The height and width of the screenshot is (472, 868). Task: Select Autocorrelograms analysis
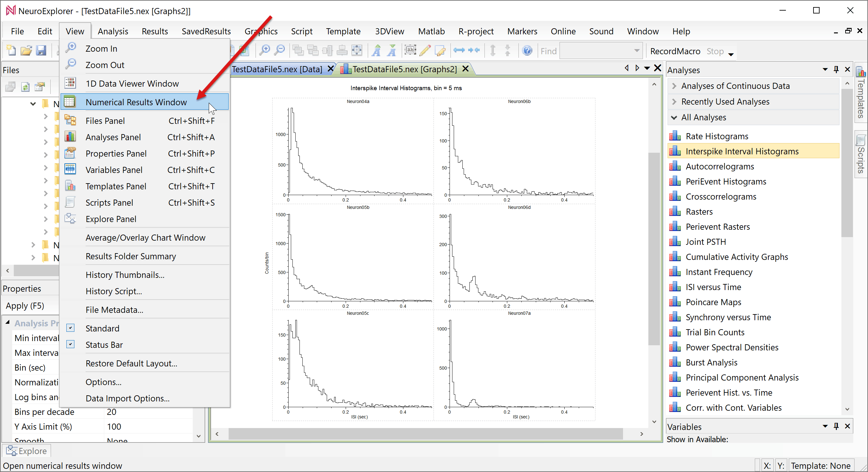pyautogui.click(x=720, y=166)
